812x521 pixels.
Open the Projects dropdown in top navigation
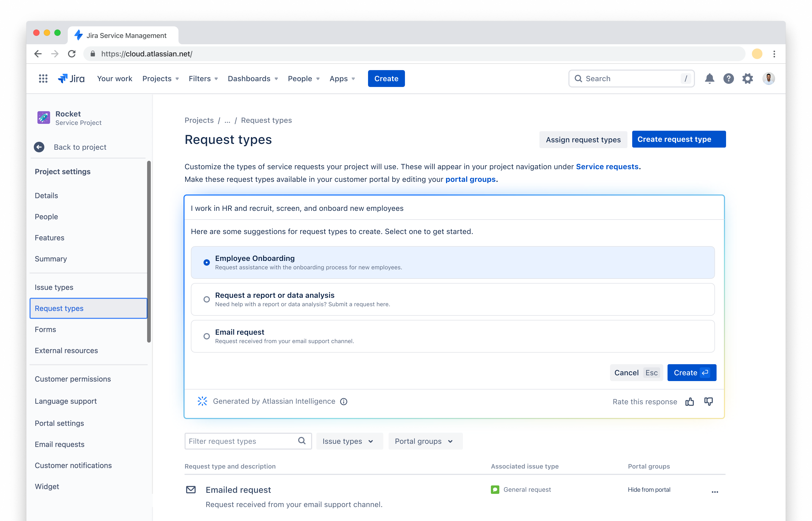pos(161,79)
